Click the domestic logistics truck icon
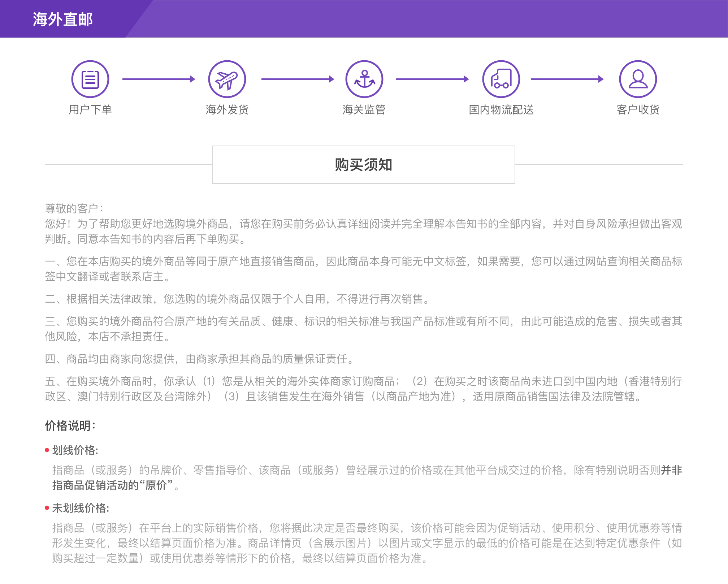The width and height of the screenshot is (728, 584). coord(501,79)
